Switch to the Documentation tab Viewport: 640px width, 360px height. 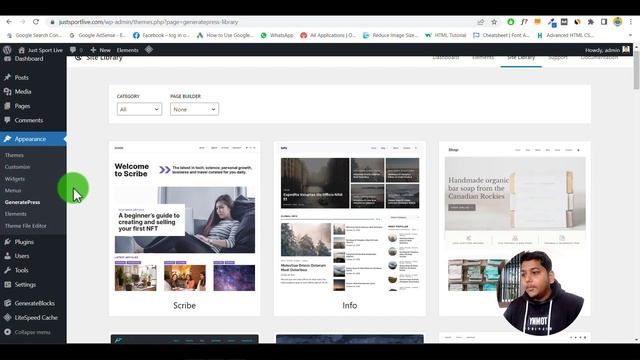(600, 58)
